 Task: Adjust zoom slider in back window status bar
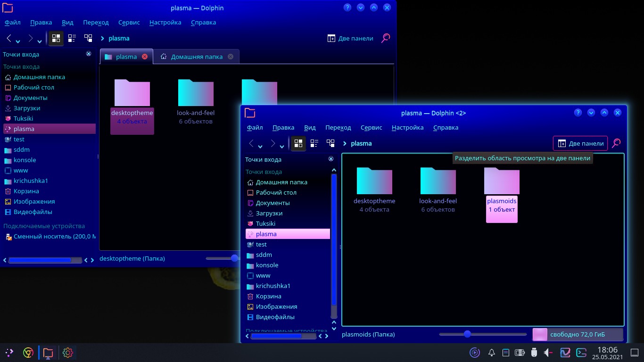tap(222, 258)
